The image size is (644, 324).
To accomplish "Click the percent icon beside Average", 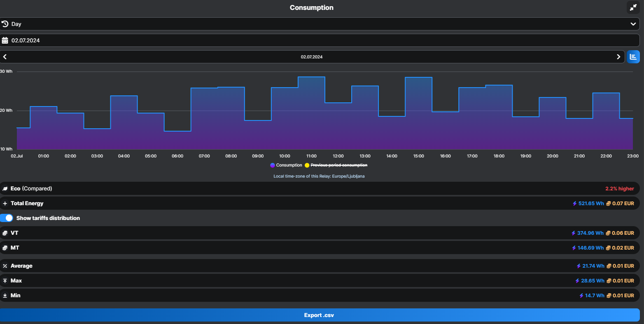I will click(5, 266).
